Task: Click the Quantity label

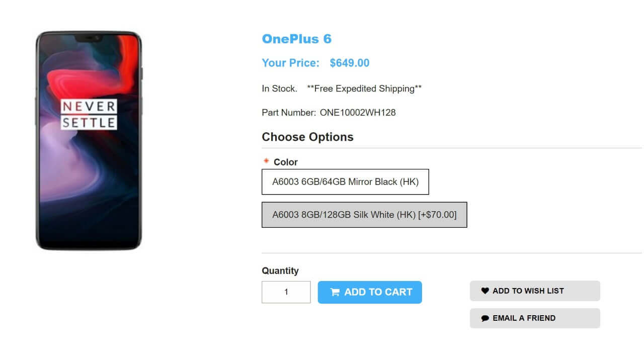Action: point(280,270)
